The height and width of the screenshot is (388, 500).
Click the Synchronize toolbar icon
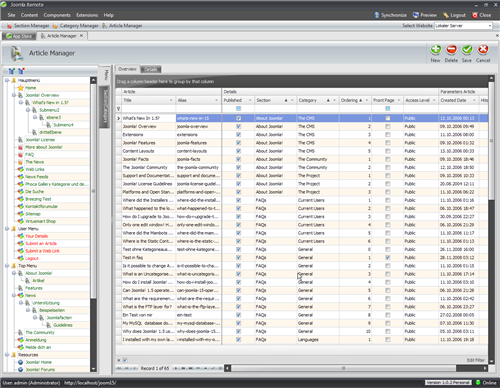(377, 15)
